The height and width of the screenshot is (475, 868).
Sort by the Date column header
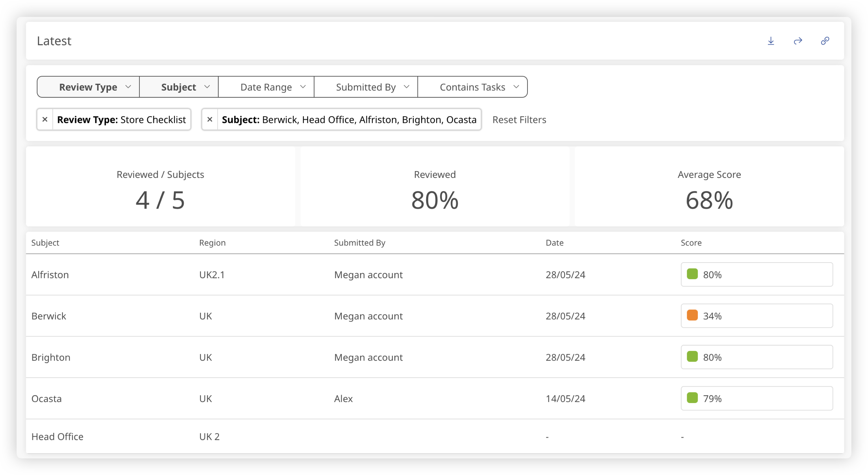(554, 243)
